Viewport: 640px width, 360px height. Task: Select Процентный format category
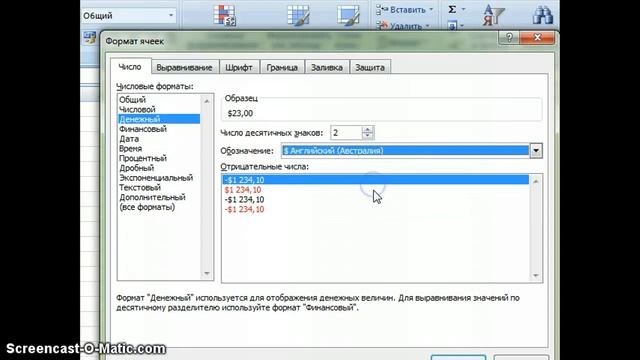tap(159, 158)
